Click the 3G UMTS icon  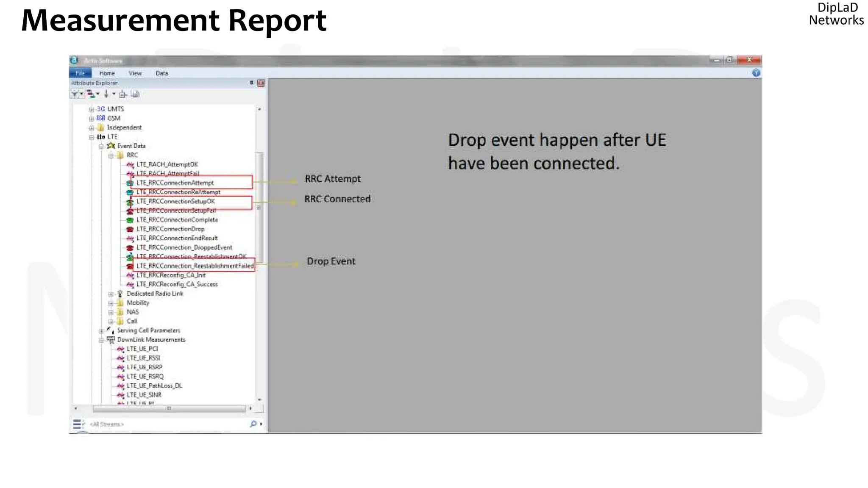tap(100, 109)
